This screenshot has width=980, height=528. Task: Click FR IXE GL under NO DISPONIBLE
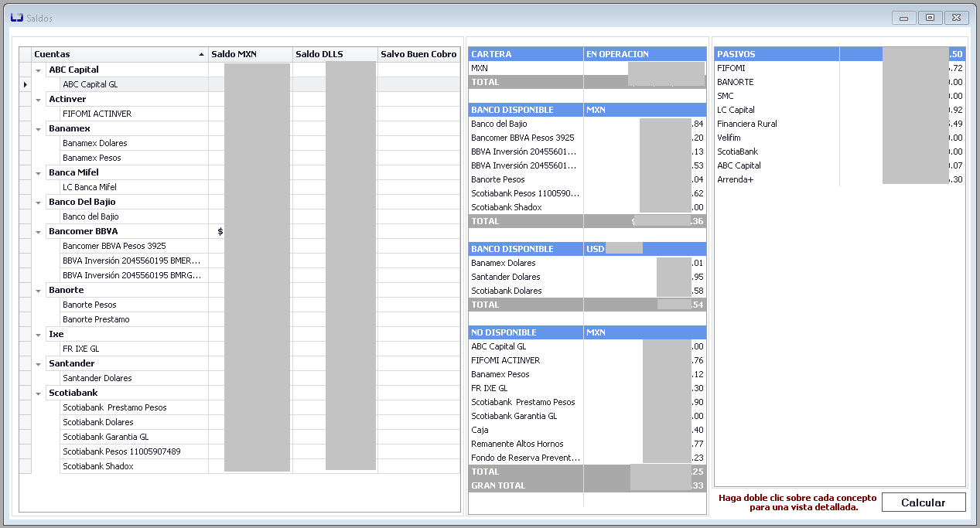tap(587, 388)
